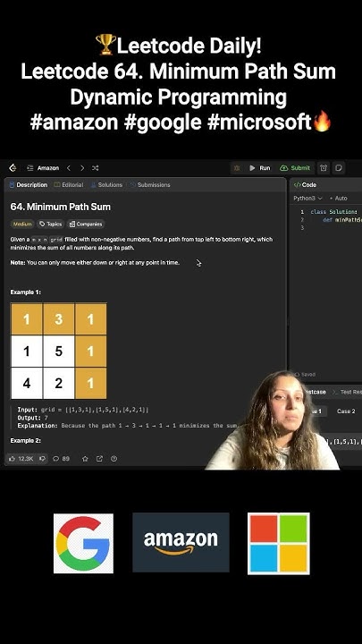
Task: Click the debugger bug icon
Action: tap(237, 168)
